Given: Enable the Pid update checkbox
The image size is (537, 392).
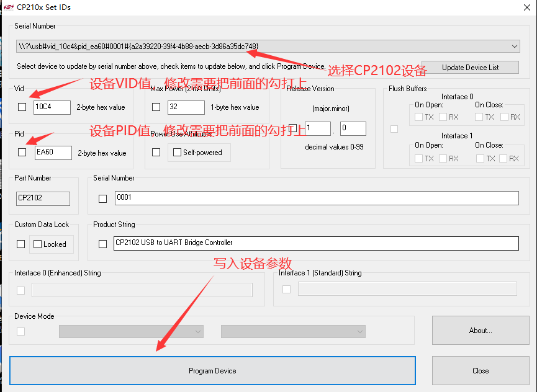Looking at the screenshot, I should (22, 152).
